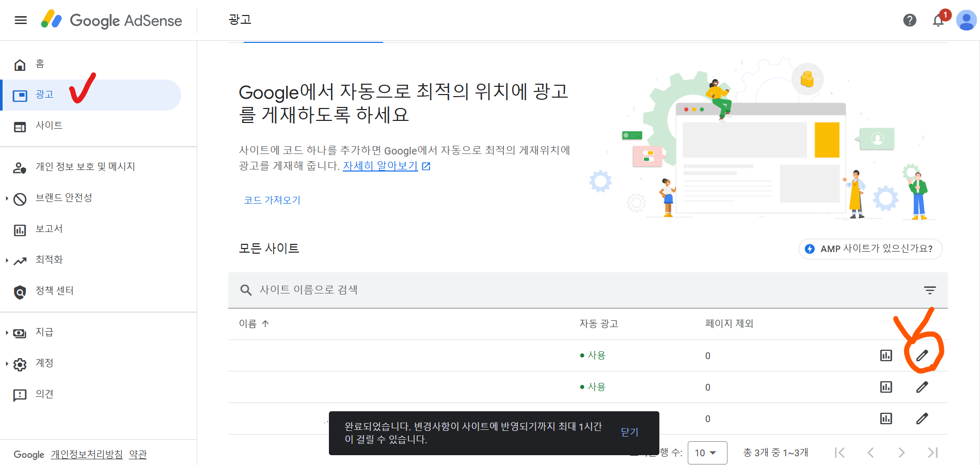980x465 pixels.
Task: Click the 지급 payment icon
Action: point(20,333)
